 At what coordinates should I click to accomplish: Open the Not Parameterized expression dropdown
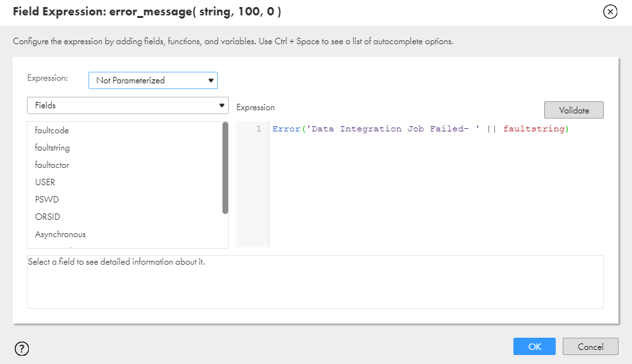point(153,80)
